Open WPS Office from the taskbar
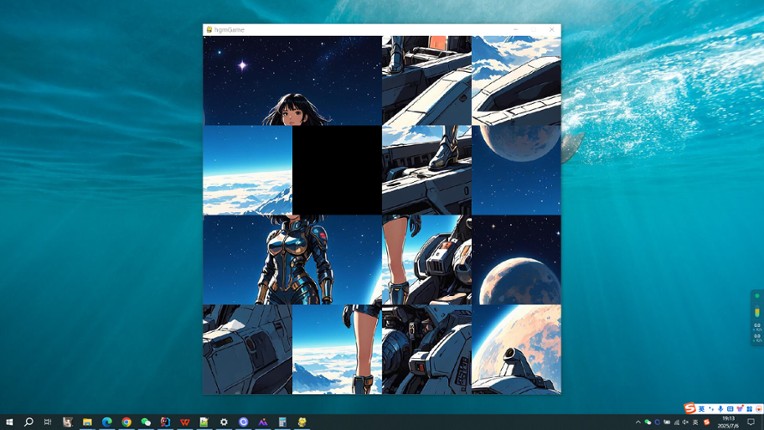This screenshot has width=764, height=430. (x=185, y=422)
